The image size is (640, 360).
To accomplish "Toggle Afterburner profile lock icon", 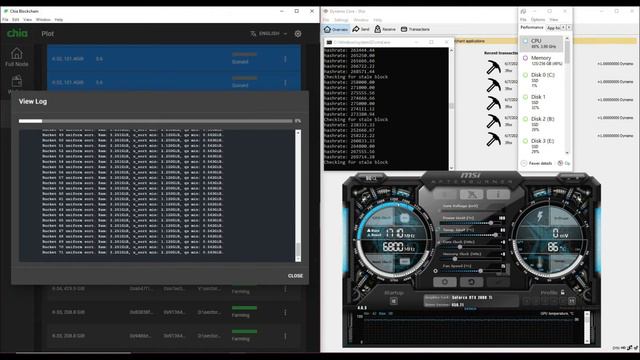I will (x=563, y=293).
